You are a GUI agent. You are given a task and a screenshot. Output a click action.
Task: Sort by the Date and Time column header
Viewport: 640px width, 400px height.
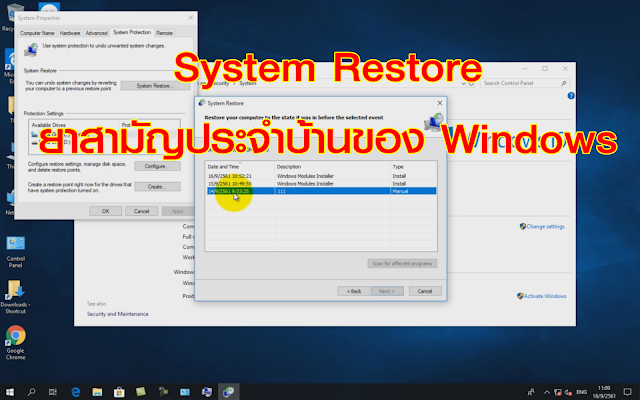240,167
